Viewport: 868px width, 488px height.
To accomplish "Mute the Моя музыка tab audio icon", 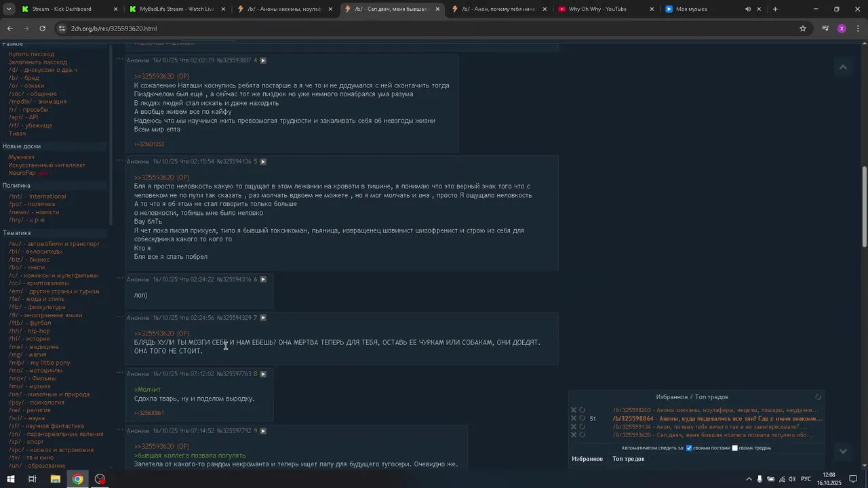I will (x=748, y=9).
